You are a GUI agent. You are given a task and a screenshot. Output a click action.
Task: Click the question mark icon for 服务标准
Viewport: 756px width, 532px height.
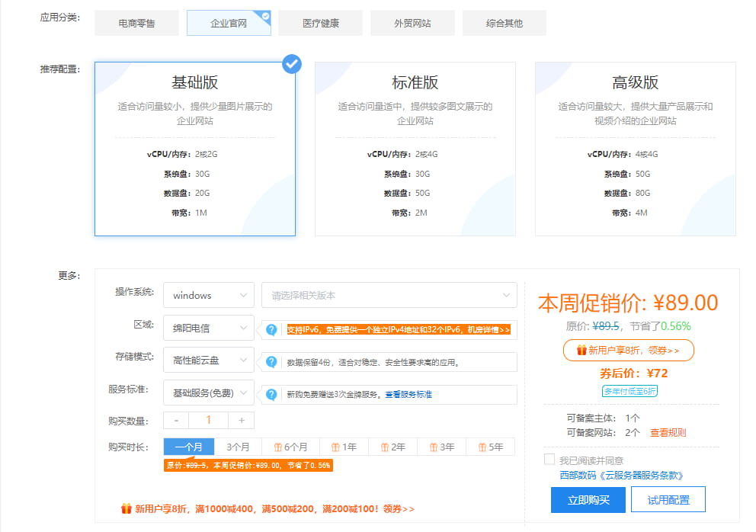(x=273, y=393)
